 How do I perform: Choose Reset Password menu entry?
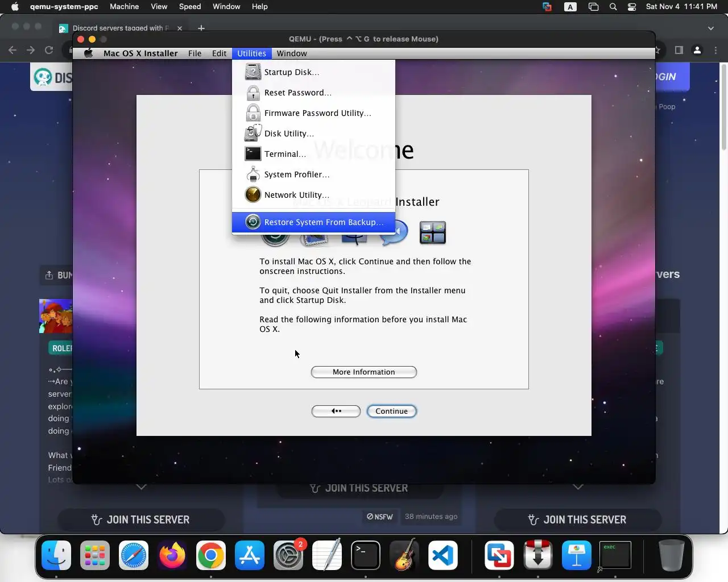tap(313, 93)
